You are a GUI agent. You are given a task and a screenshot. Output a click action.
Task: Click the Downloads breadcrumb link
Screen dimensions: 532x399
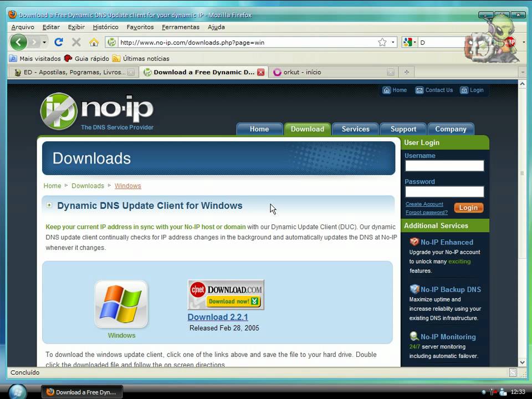[88, 186]
